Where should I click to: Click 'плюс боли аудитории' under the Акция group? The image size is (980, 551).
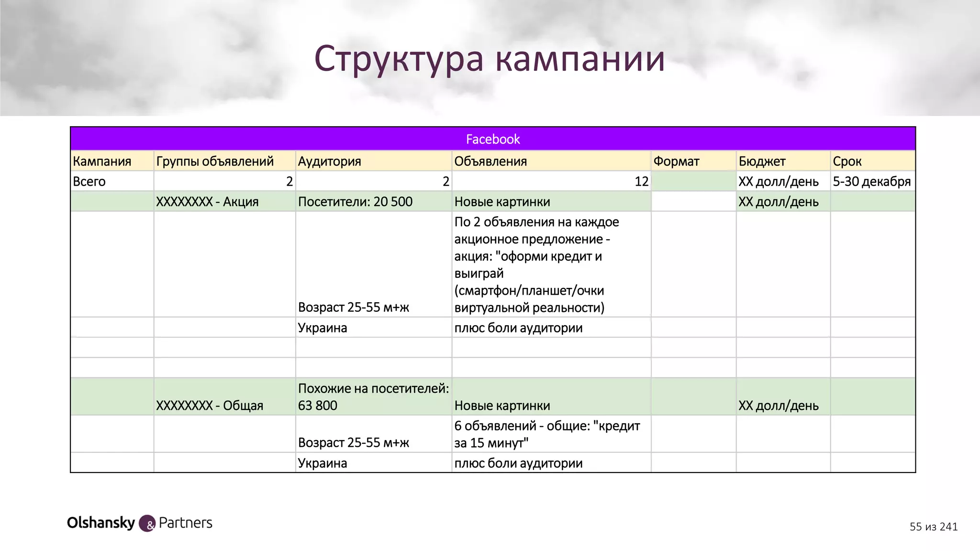tap(551, 328)
